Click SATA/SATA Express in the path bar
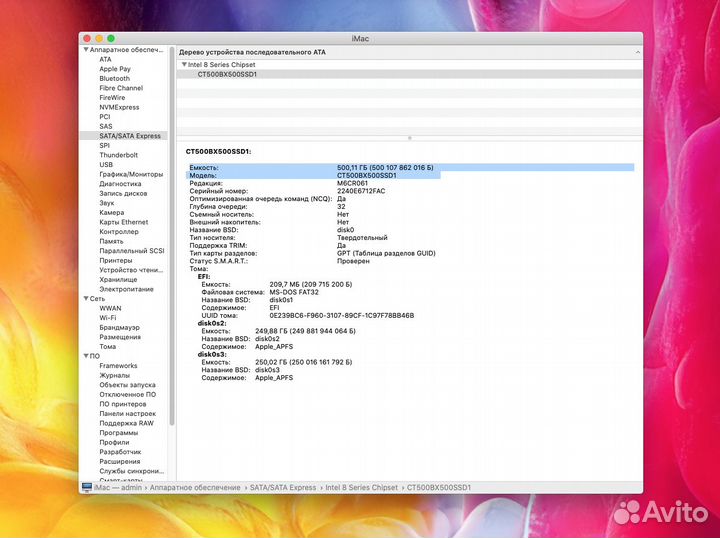 (283, 488)
